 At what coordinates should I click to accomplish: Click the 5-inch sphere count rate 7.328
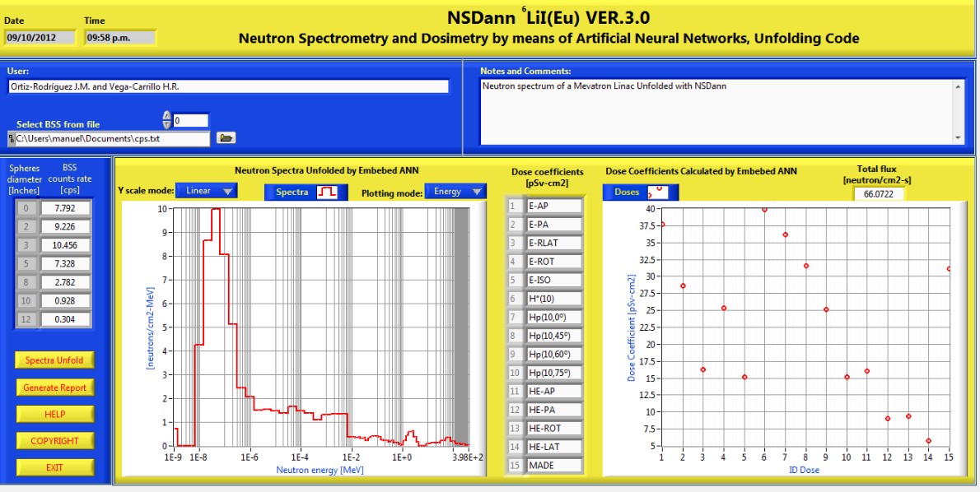click(66, 263)
